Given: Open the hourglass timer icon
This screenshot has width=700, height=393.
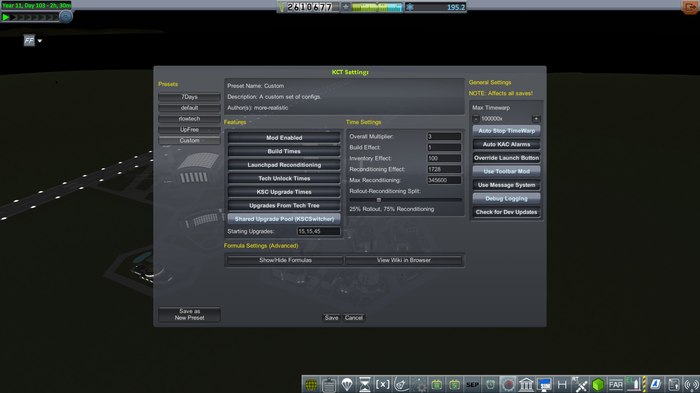Looking at the screenshot, I should 365,384.
